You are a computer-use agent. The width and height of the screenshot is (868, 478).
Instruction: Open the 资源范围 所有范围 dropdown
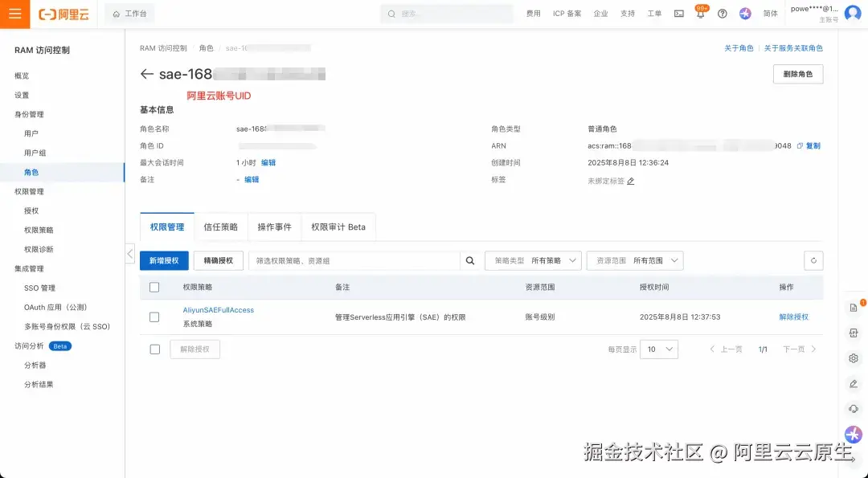[x=635, y=260]
